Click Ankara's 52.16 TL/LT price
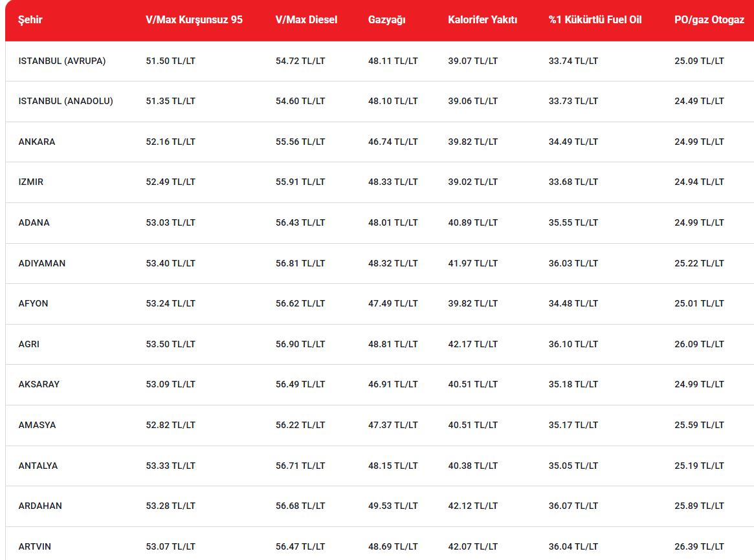 pyautogui.click(x=171, y=142)
